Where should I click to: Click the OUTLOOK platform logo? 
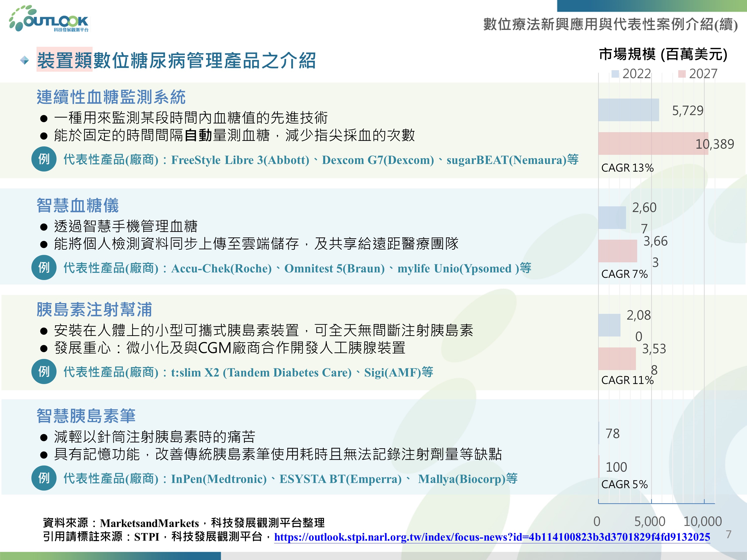(x=49, y=19)
